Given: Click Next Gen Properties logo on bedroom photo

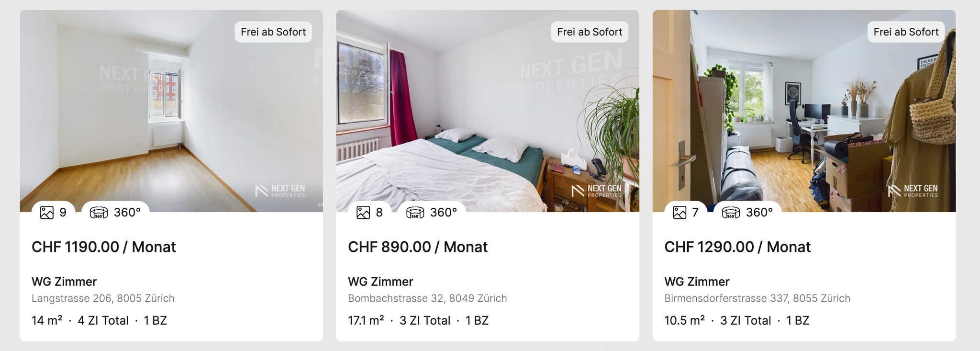Looking at the screenshot, I should click(x=596, y=191).
